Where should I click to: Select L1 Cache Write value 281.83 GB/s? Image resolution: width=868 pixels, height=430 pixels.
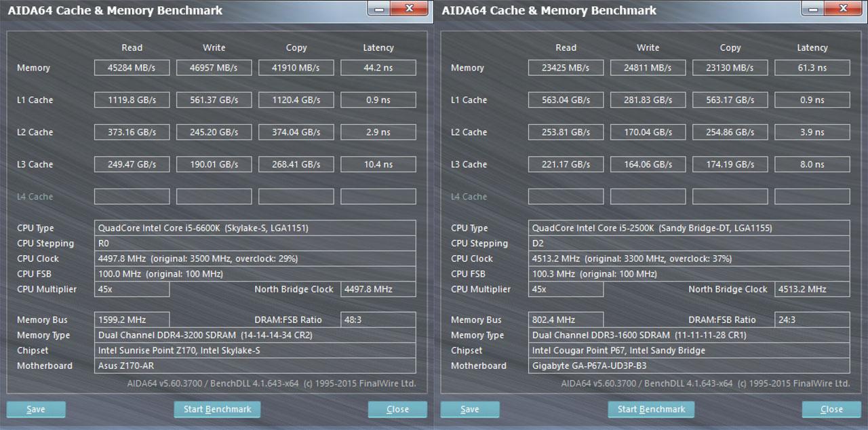click(648, 100)
